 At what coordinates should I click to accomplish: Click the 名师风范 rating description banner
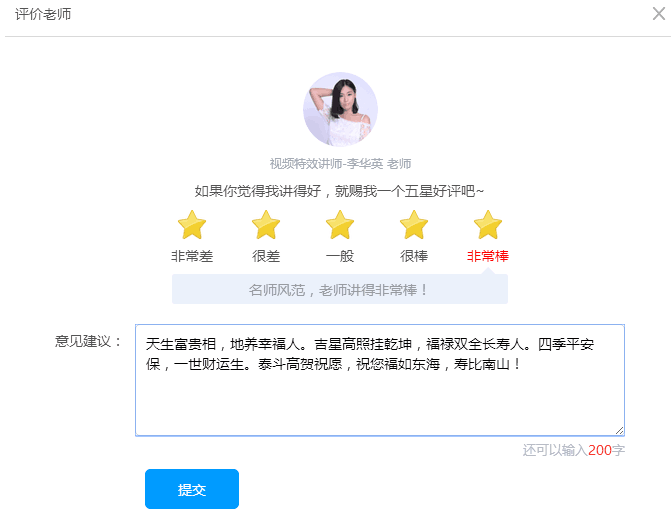340,290
